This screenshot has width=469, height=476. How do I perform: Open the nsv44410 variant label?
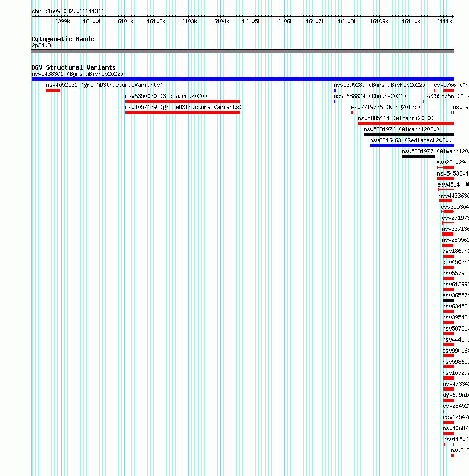point(456,340)
